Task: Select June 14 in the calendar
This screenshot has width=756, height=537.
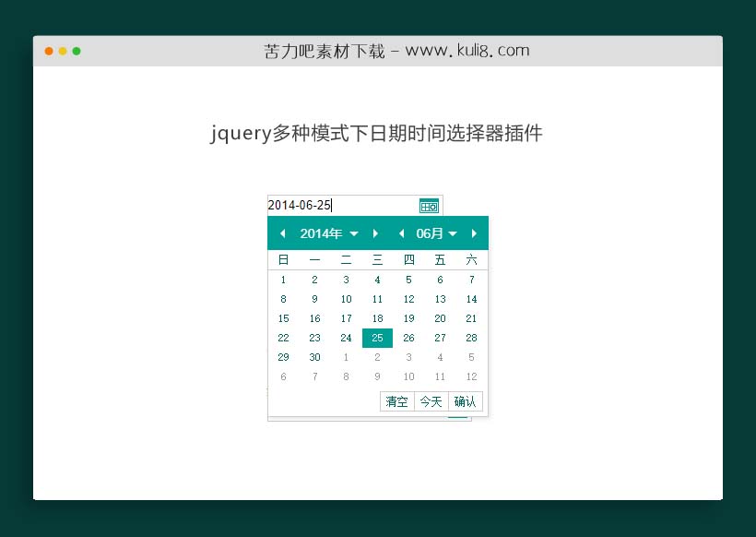Action: click(471, 299)
